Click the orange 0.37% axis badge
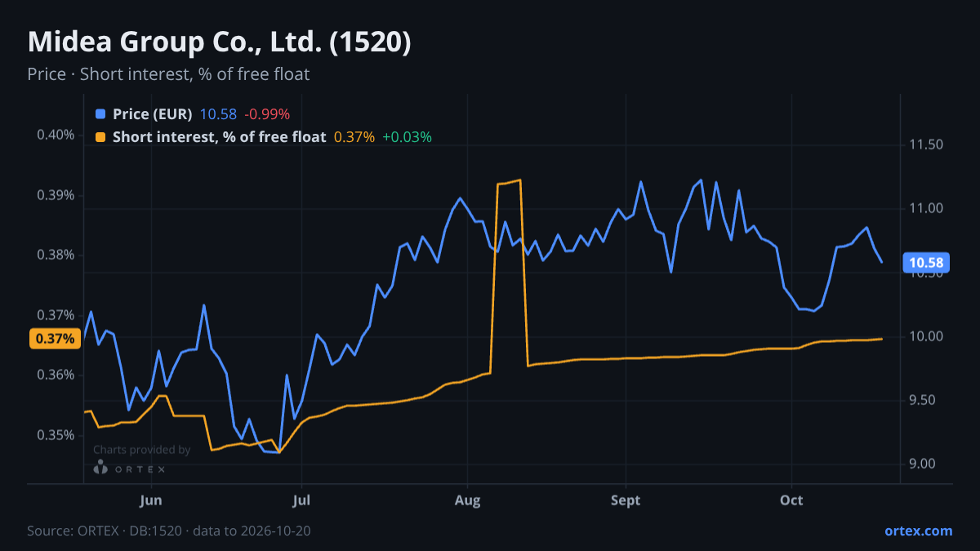 (x=56, y=339)
